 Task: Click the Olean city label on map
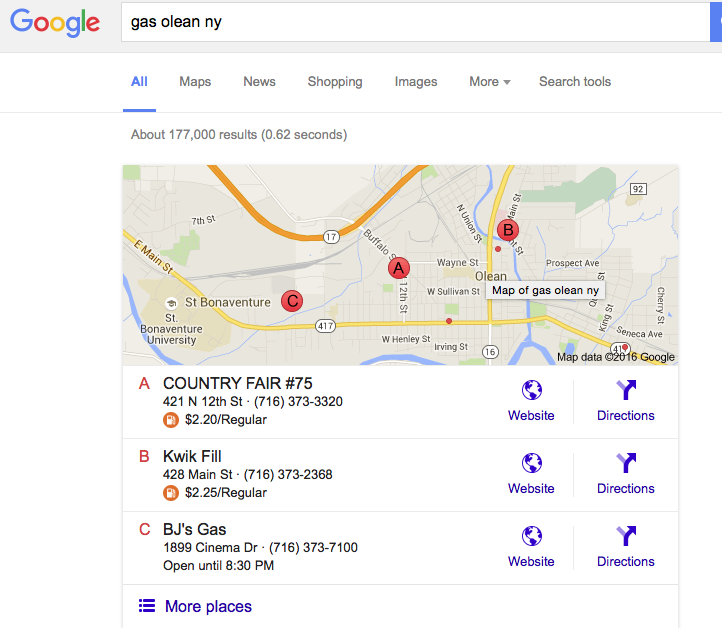point(491,276)
